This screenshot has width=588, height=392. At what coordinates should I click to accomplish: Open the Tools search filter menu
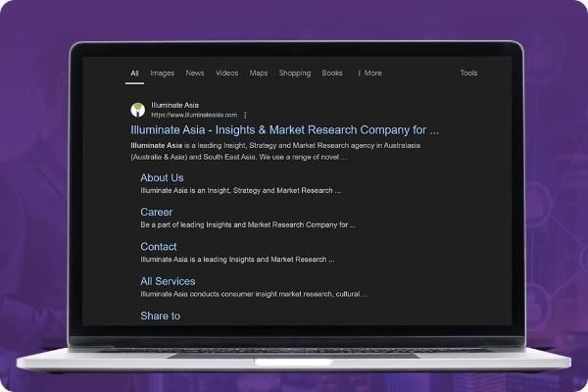[468, 73]
